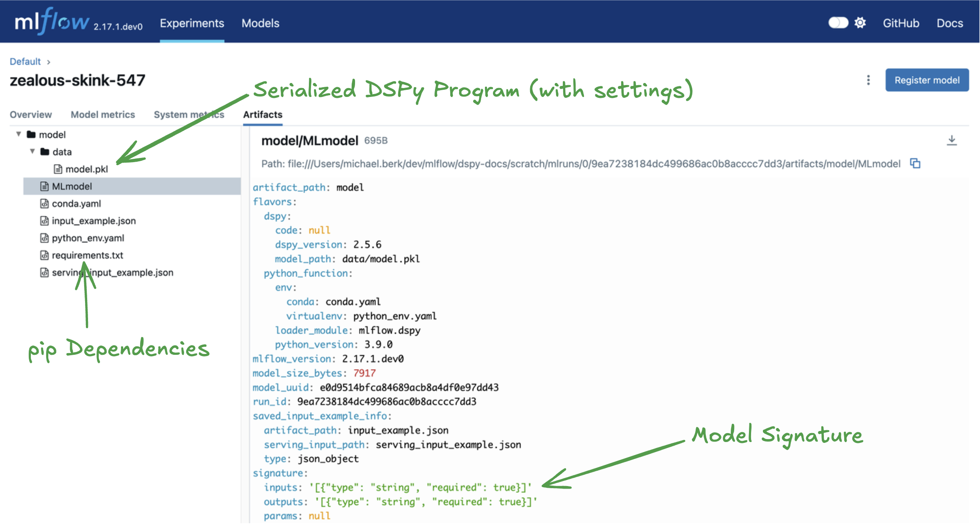Click the JSON icon beside input_example.json
This screenshot has width=980, height=525.
(44, 221)
